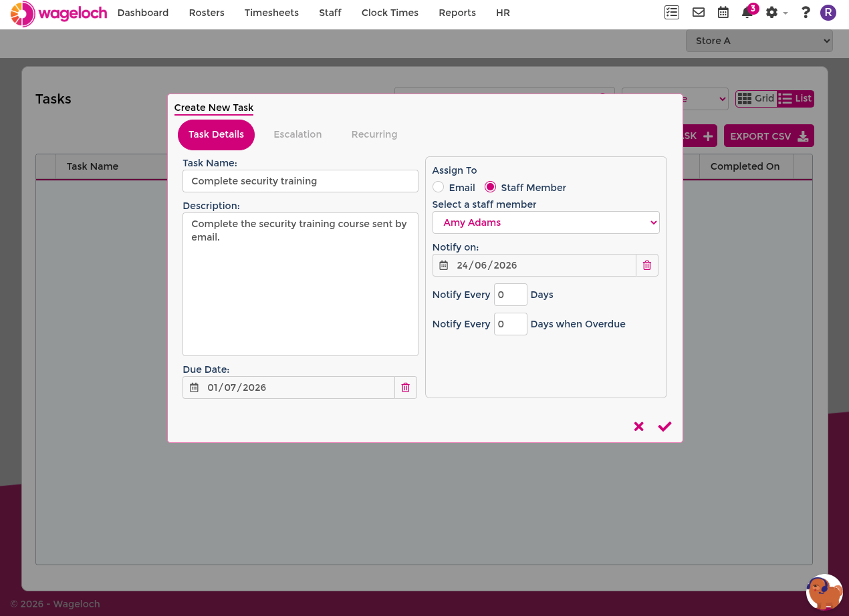The image size is (849, 616).
Task: Switch to the Escalation tab
Action: point(297,134)
